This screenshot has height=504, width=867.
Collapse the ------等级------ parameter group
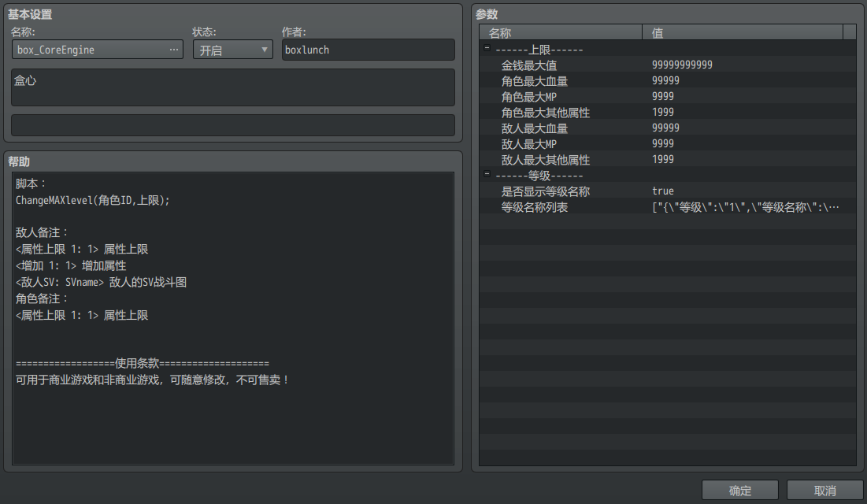(x=487, y=174)
